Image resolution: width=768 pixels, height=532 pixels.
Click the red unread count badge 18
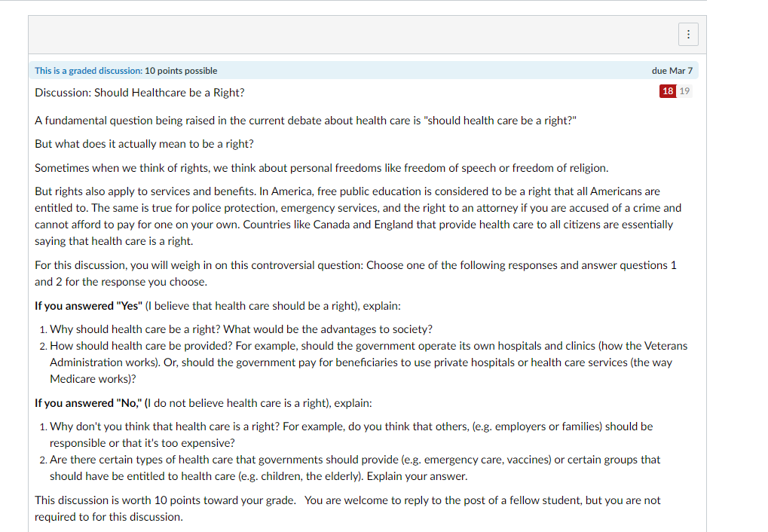(668, 91)
